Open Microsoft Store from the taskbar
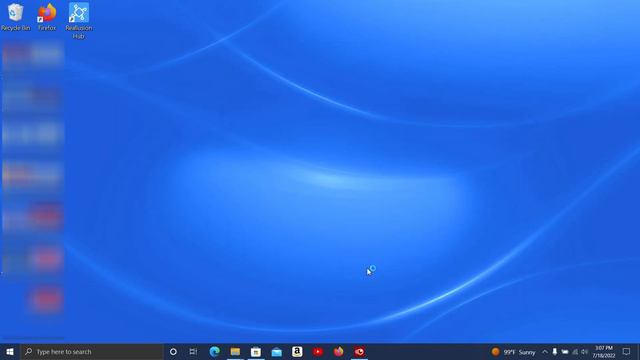Viewport: 640px width, 360px height. coord(256,351)
